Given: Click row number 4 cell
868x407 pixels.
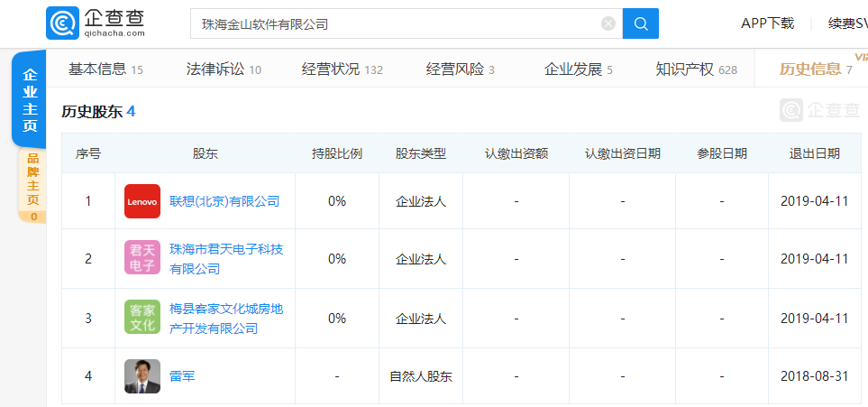Looking at the screenshot, I should 88,376.
